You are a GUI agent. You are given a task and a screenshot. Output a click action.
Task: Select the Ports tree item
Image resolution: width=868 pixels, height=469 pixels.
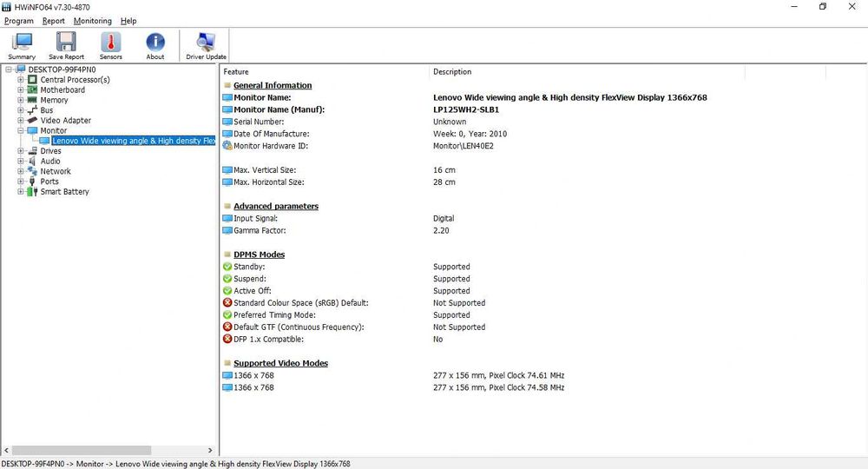pos(49,182)
